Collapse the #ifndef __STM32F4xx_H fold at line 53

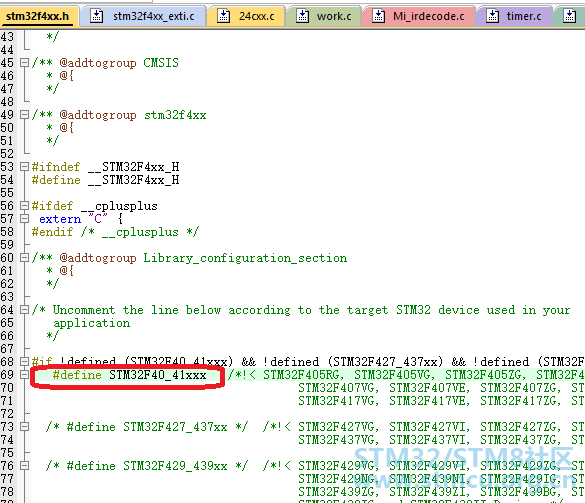click(24, 166)
